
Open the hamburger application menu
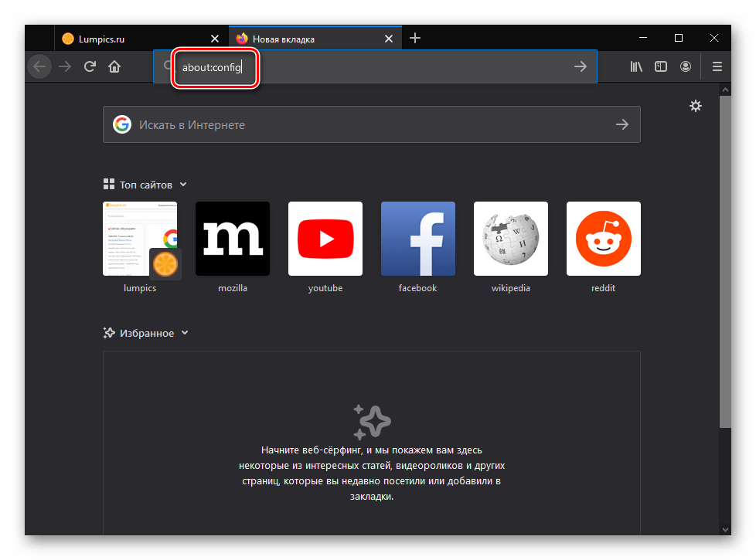717,67
